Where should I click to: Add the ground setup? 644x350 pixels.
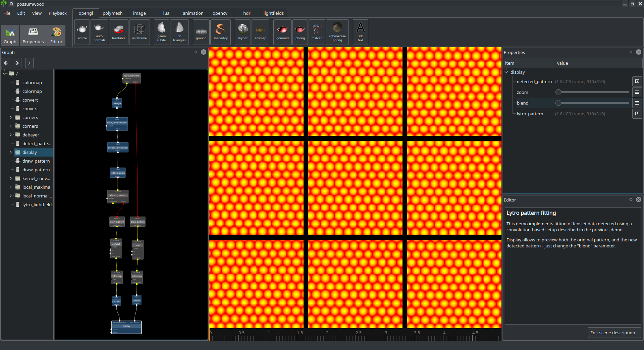point(201,32)
